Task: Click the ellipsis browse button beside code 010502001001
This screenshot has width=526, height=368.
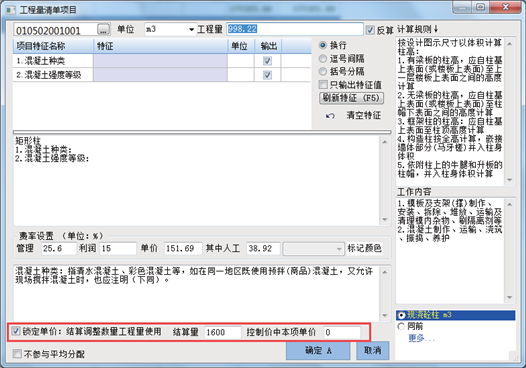Action: pos(104,30)
